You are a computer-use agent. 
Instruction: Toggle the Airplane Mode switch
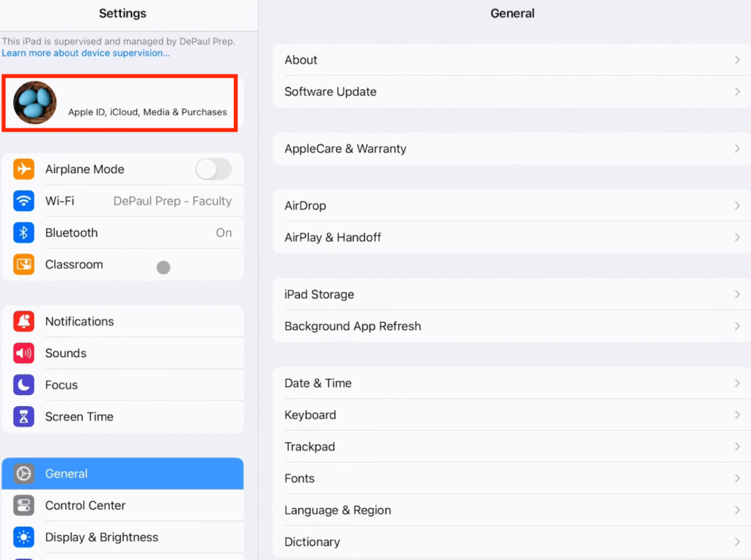(213, 169)
